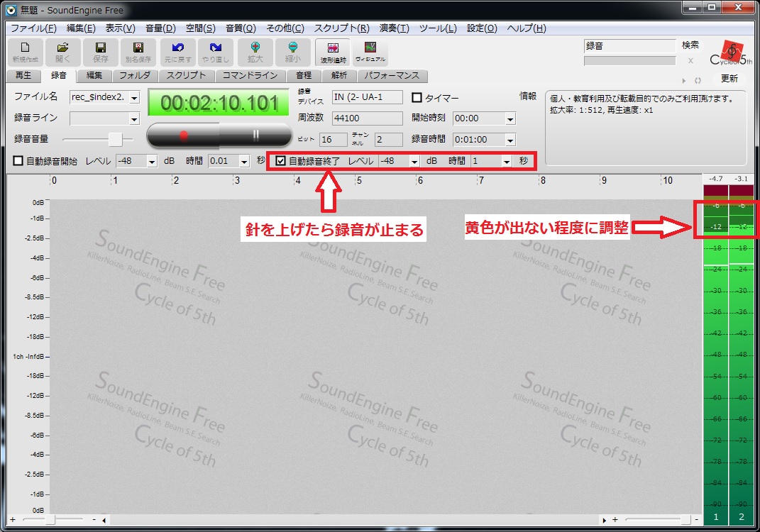Select the 録音 tab

(59, 75)
